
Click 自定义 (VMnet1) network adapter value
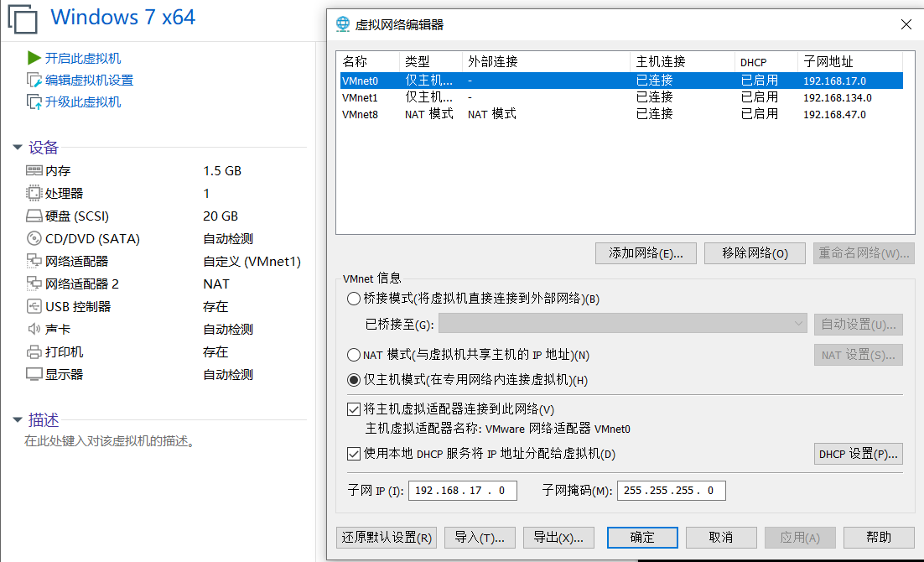click(x=252, y=261)
